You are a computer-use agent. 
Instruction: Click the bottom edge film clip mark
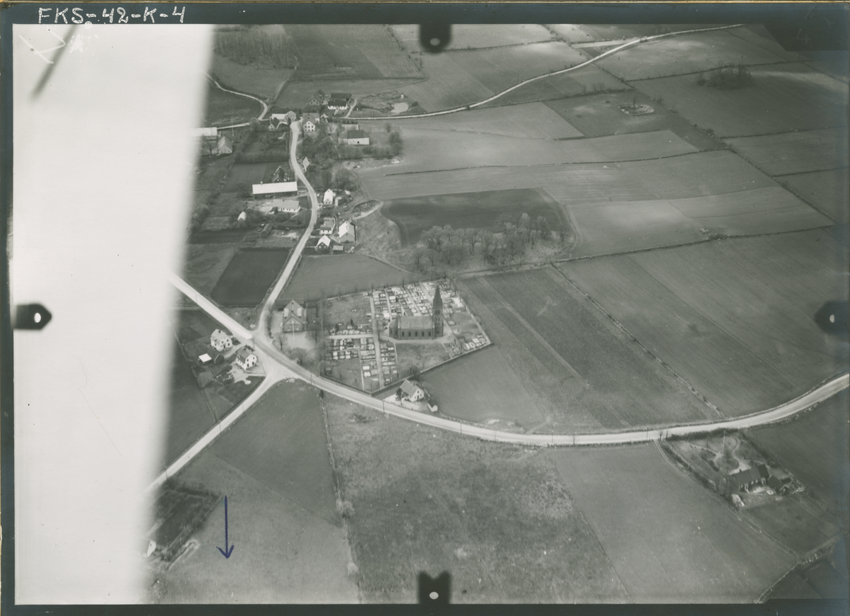(x=433, y=586)
